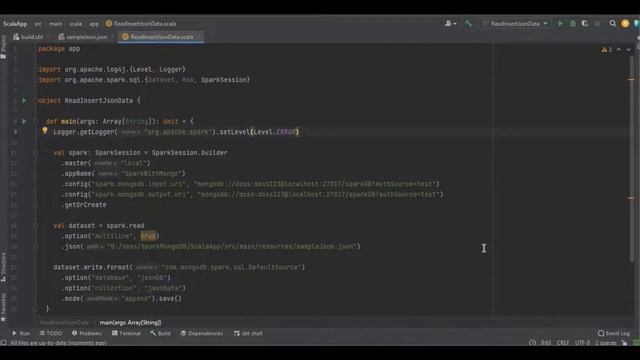Place cursor on package app line

(x=59, y=49)
